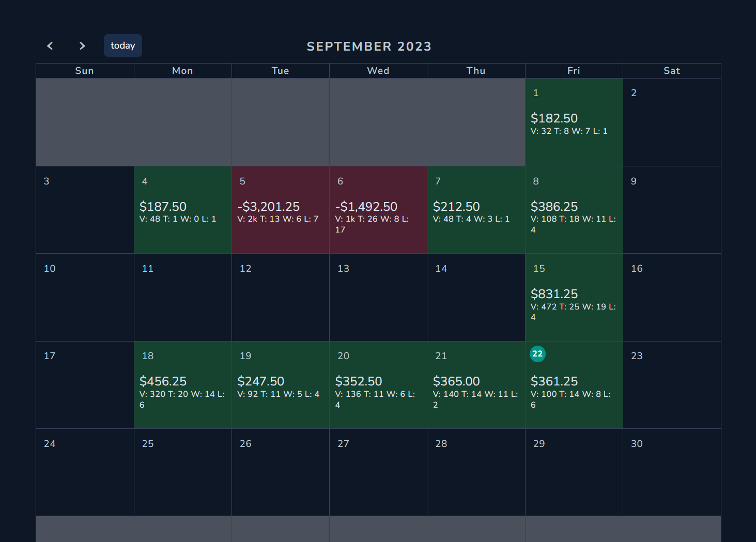Open September 21 entry with $365.00
This screenshot has width=756, height=542.
[x=476, y=385]
